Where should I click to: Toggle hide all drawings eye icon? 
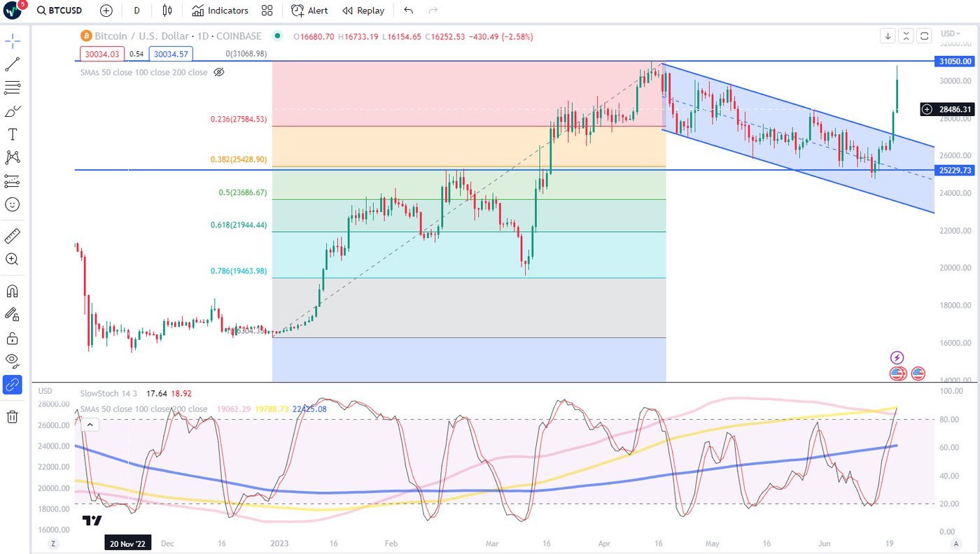click(x=13, y=360)
